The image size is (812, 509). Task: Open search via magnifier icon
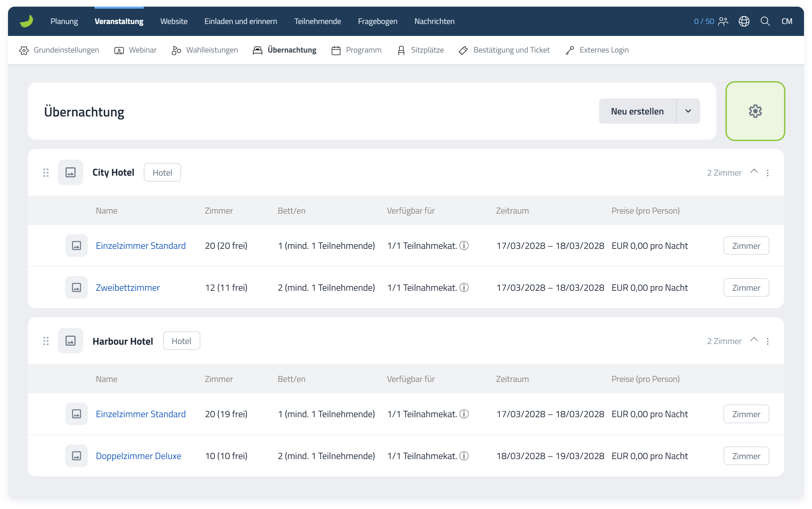[x=765, y=21]
